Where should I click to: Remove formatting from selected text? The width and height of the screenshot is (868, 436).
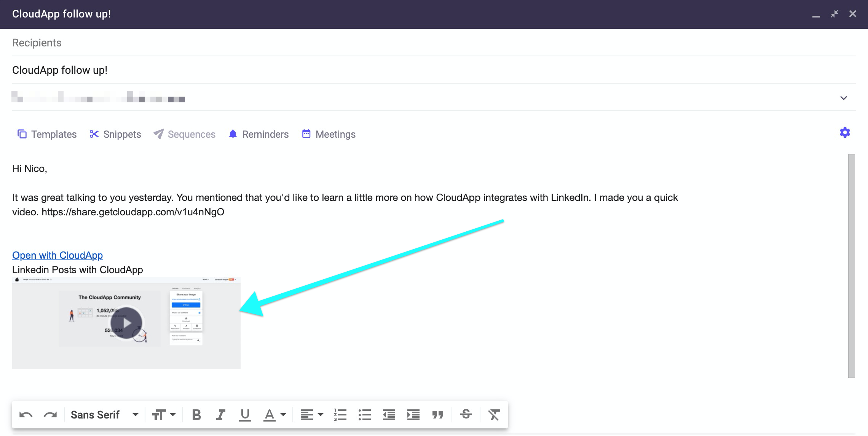click(494, 415)
